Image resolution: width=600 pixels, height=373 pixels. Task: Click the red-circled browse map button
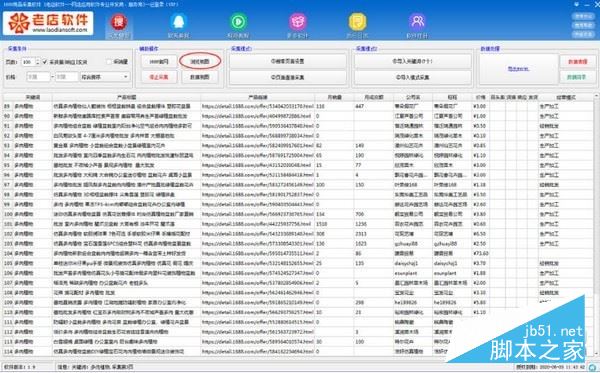point(200,61)
